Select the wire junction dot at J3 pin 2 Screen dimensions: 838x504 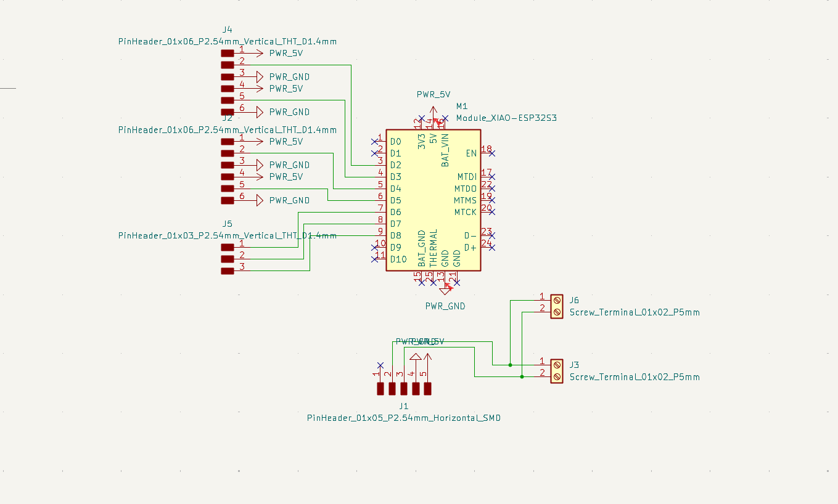522,376
